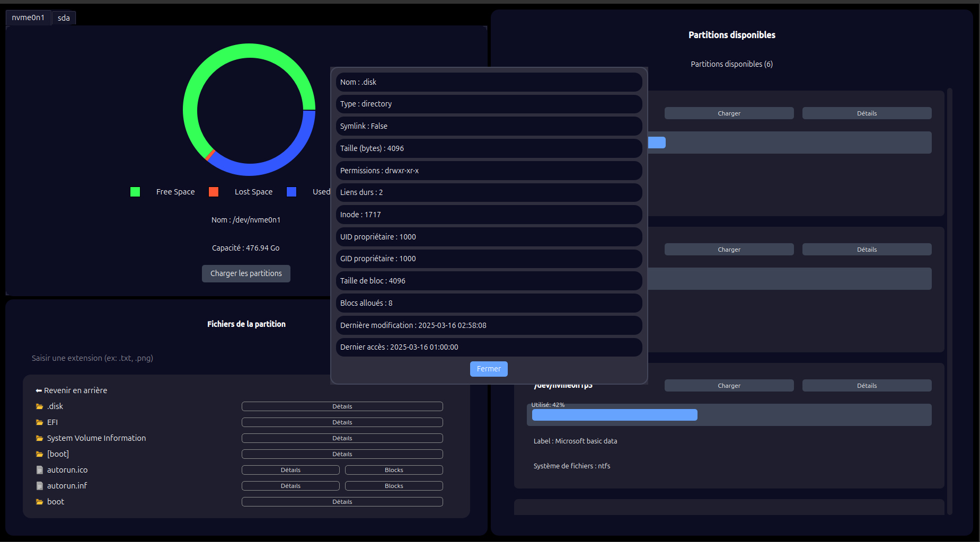Click the green Free Space legend swatch
Image resolution: width=980 pixels, height=542 pixels.
[135, 192]
